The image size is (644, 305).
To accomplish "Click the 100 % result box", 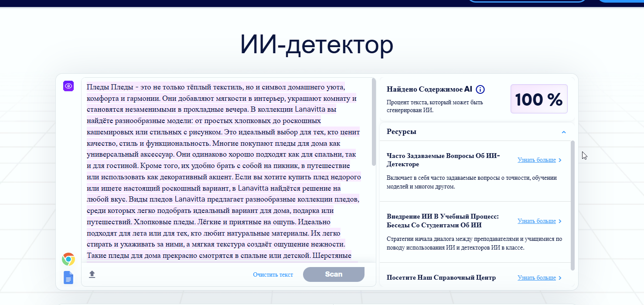I will pyautogui.click(x=539, y=99).
